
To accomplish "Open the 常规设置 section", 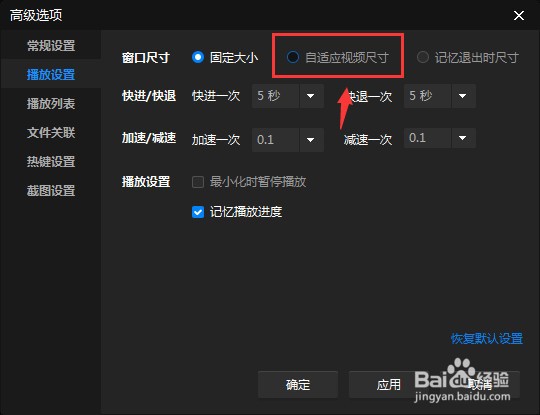I will coord(51,45).
